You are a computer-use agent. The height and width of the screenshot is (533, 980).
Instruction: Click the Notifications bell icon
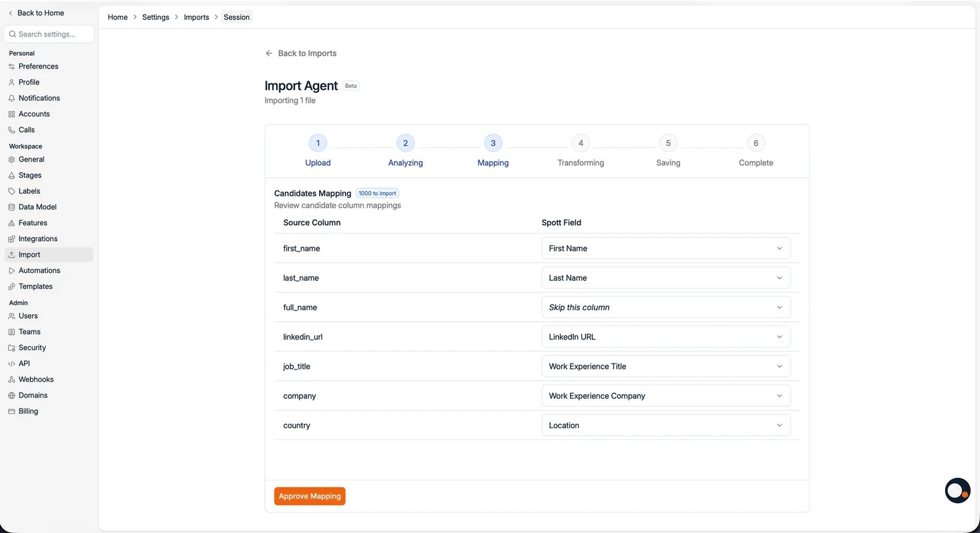12,99
